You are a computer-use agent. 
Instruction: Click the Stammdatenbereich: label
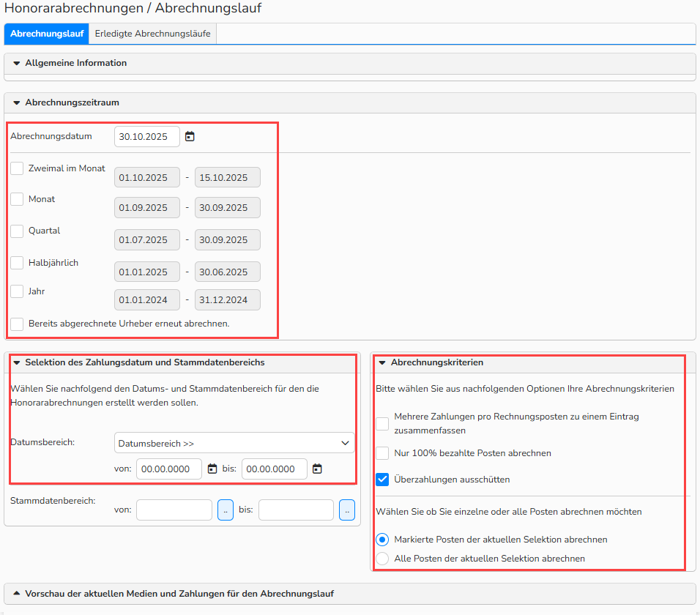point(53,501)
